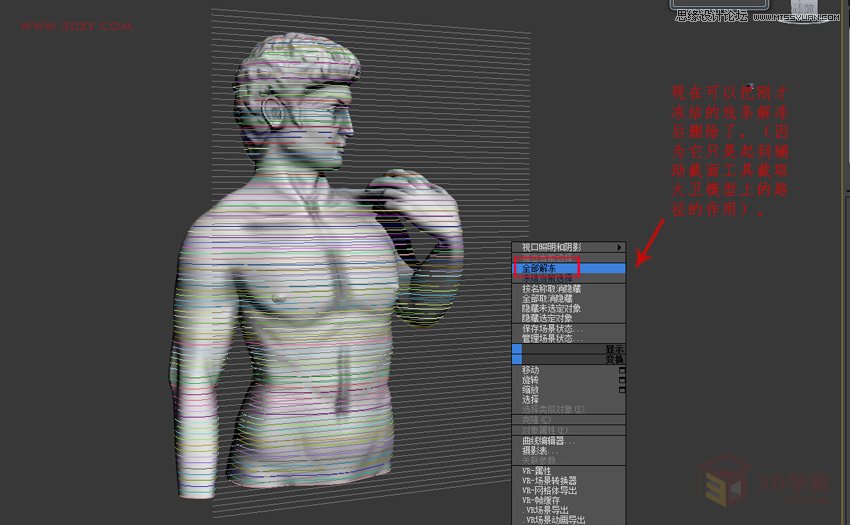The width and height of the screenshot is (850, 525).
Task: Click the 变换 quad menu header
Action: click(x=569, y=359)
